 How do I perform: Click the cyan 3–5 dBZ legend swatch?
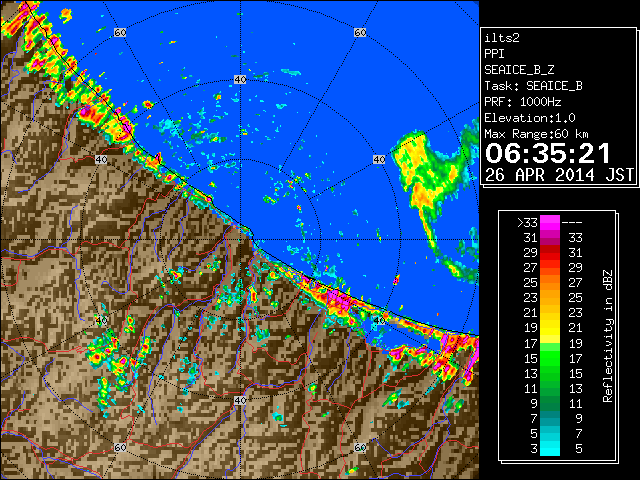pyautogui.click(x=549, y=448)
